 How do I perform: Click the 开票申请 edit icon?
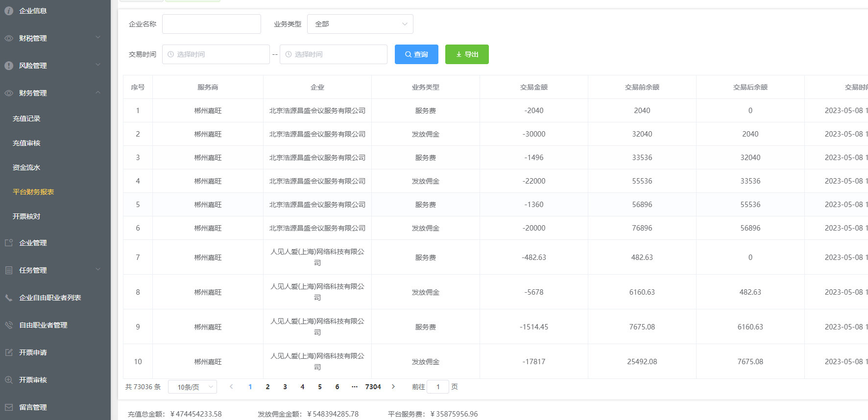pos(9,352)
